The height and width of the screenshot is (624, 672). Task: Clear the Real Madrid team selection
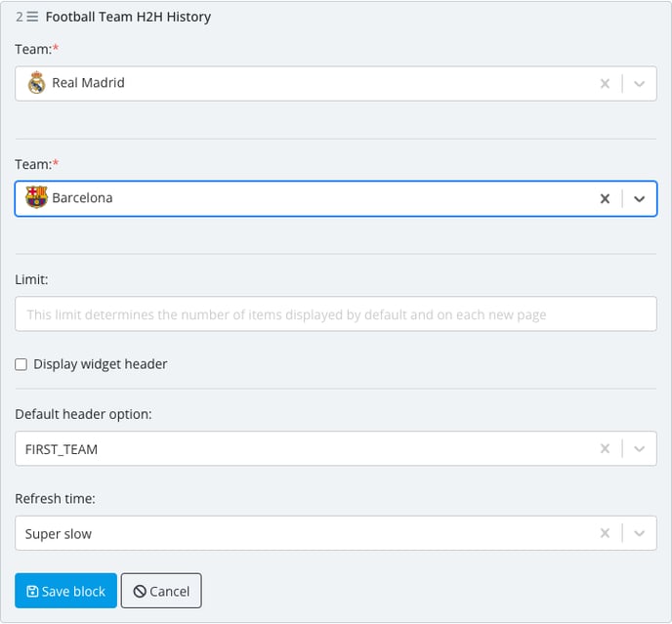tap(605, 84)
